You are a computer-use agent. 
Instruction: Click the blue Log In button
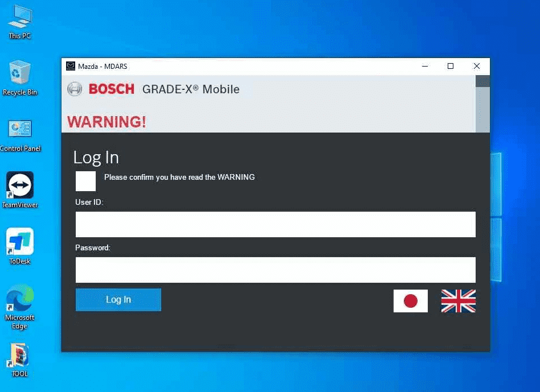tap(118, 300)
